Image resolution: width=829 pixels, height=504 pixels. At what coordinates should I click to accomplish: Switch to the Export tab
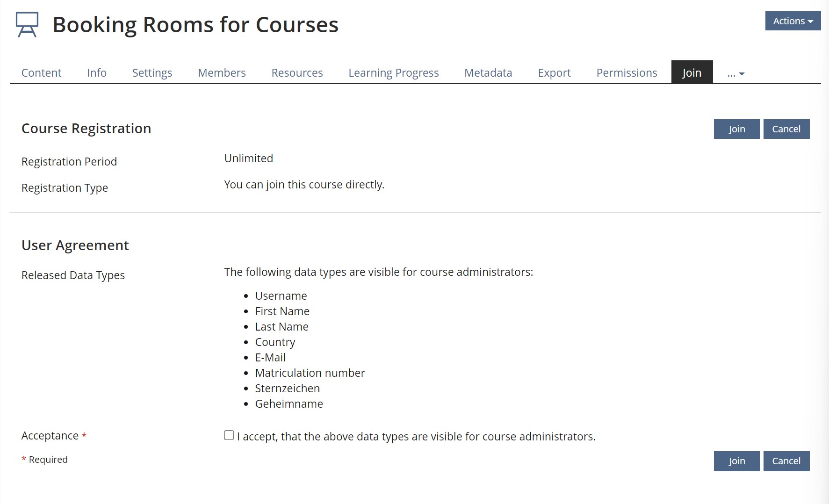click(x=554, y=73)
